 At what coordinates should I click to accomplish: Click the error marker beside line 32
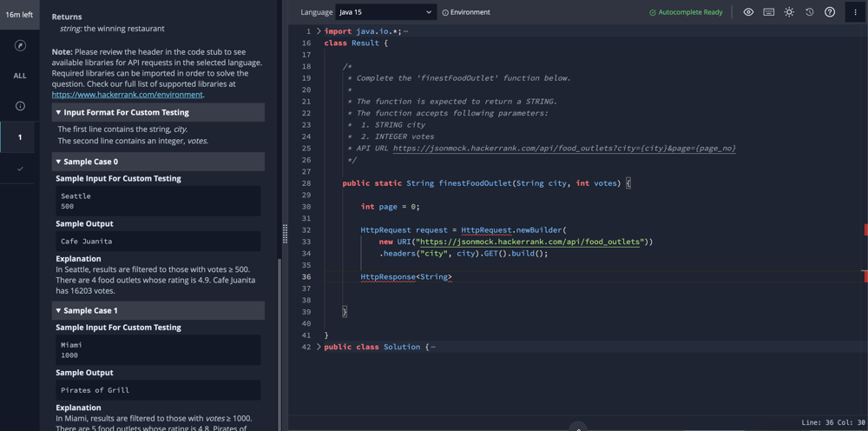tap(865, 229)
